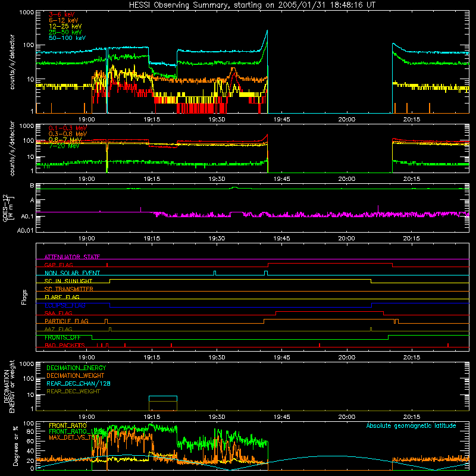The height and width of the screenshot is (476, 476).
Task: Click the DECIMATION_ENERGY legend label
Action: tap(76, 368)
